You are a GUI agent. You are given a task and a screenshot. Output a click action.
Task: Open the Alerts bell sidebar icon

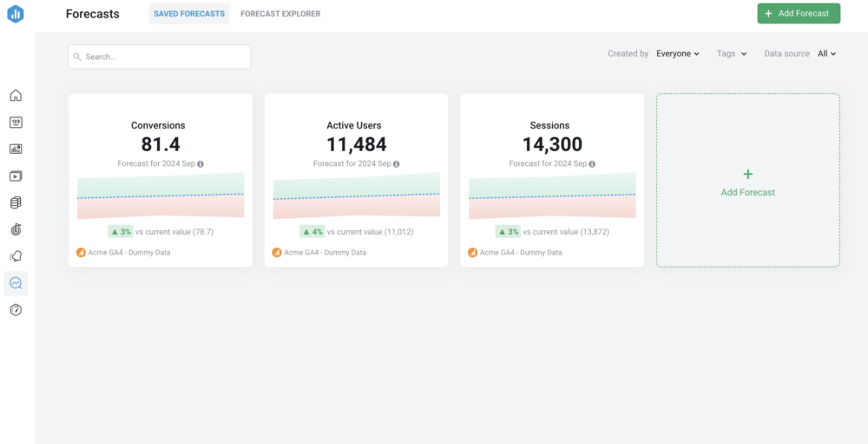[x=16, y=256]
